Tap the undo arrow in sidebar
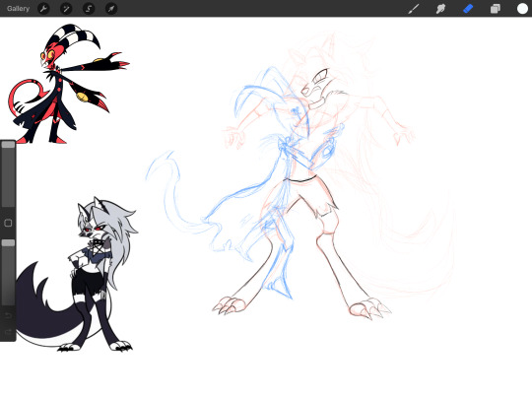The width and height of the screenshot is (532, 399). 8,315
